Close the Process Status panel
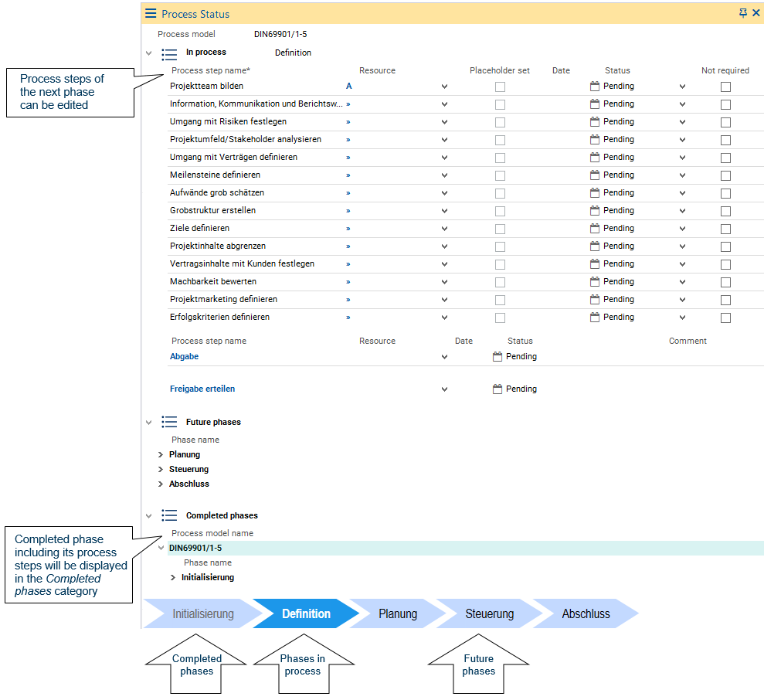This screenshot has width=764, height=700. 756,12
